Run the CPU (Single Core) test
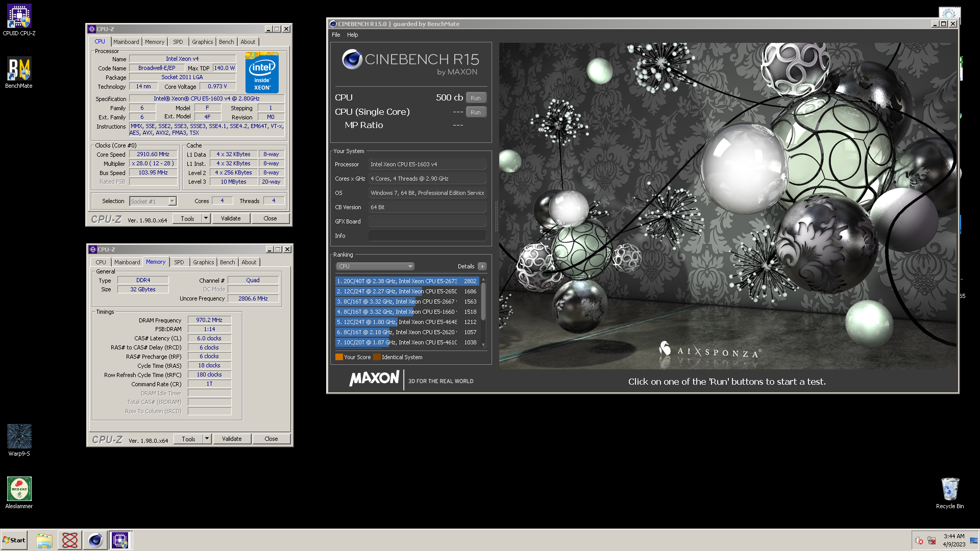 coord(476,112)
